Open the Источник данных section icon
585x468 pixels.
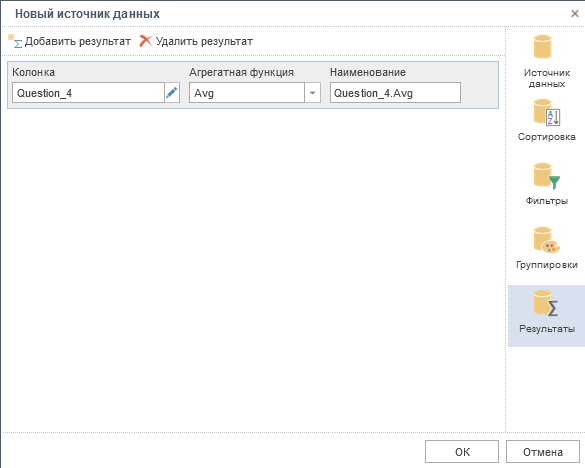542,47
